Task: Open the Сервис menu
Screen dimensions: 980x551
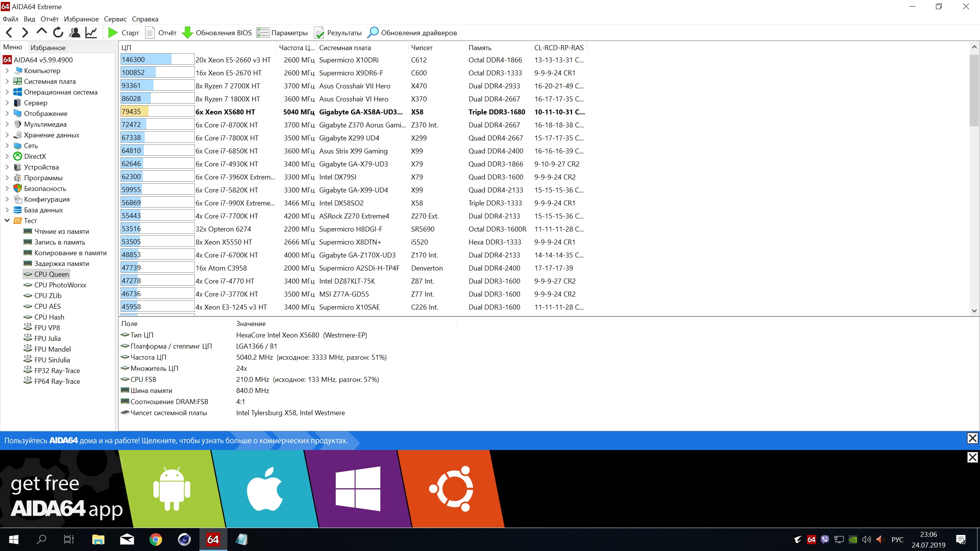Action: 115,19
